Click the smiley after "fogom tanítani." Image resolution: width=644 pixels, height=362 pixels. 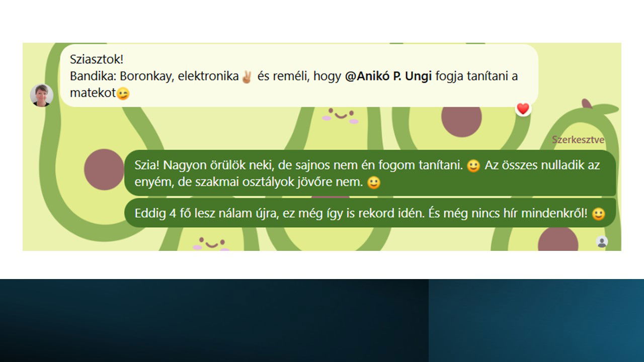coord(473,165)
